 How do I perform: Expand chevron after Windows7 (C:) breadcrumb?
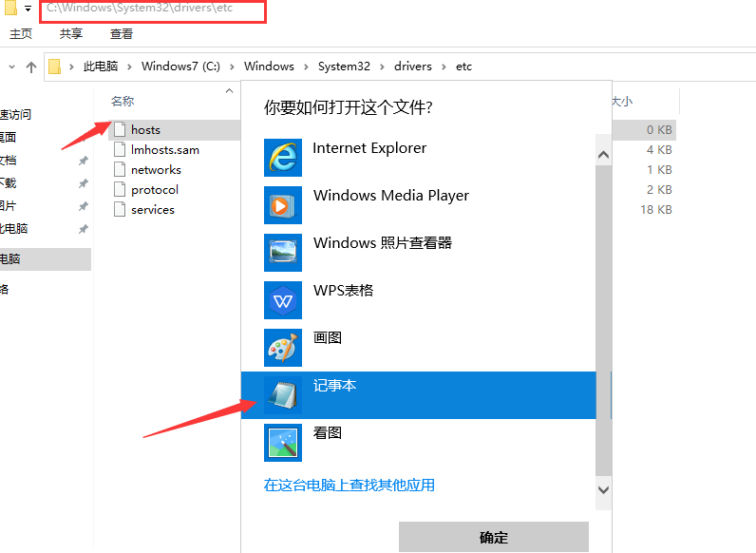point(232,67)
